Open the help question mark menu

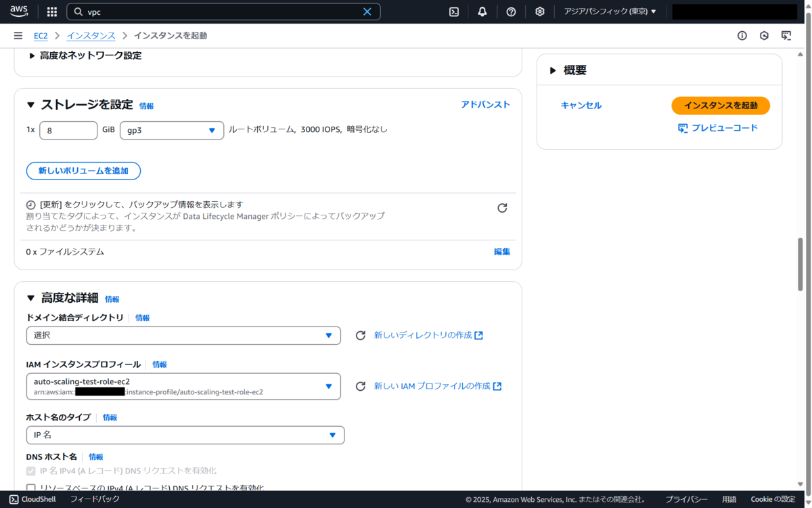511,12
